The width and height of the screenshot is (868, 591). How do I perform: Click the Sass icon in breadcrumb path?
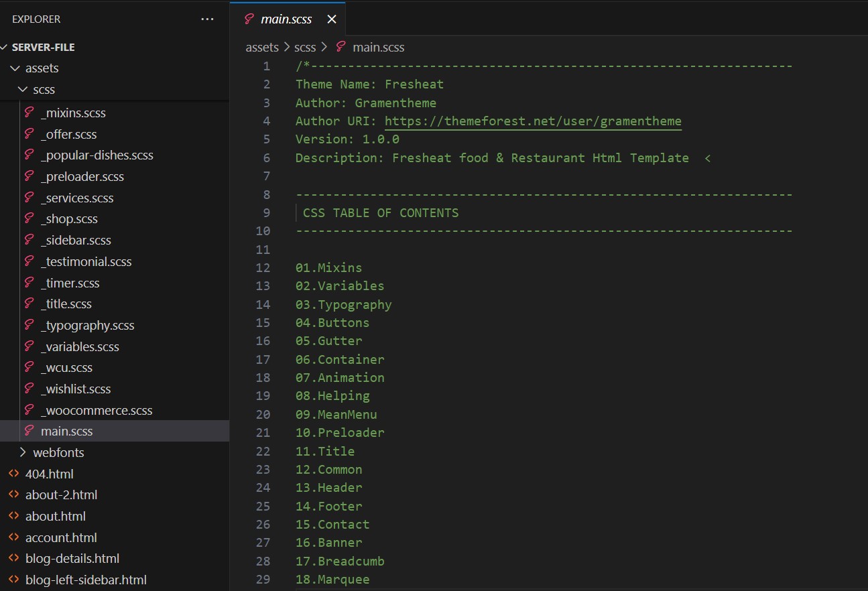[341, 47]
